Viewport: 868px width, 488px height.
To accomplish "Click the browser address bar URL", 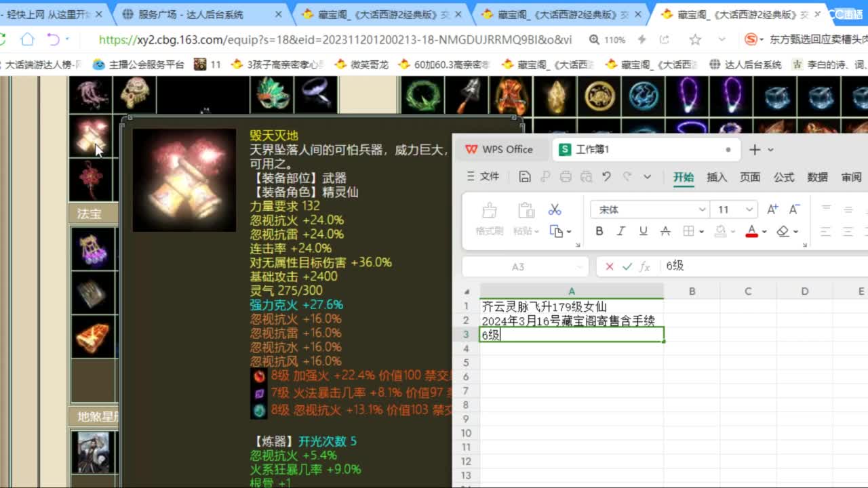I will (335, 40).
